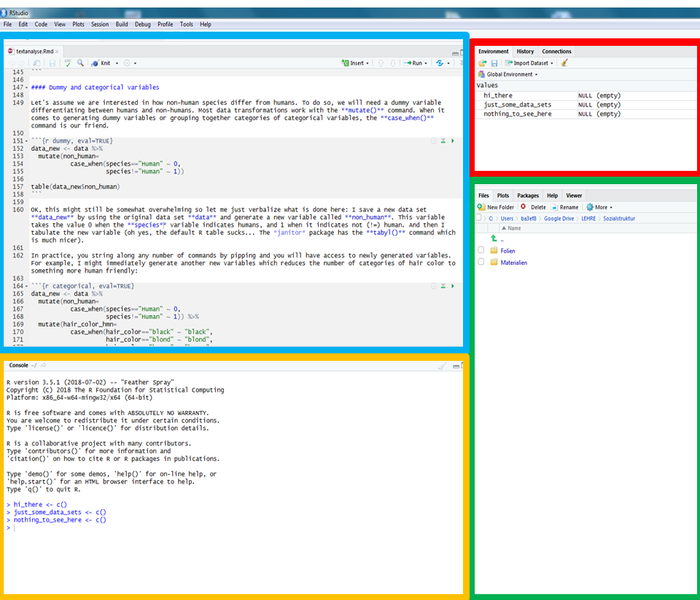Open the document settings gear dropdown
The width and height of the screenshot is (700, 600).
coord(130,63)
